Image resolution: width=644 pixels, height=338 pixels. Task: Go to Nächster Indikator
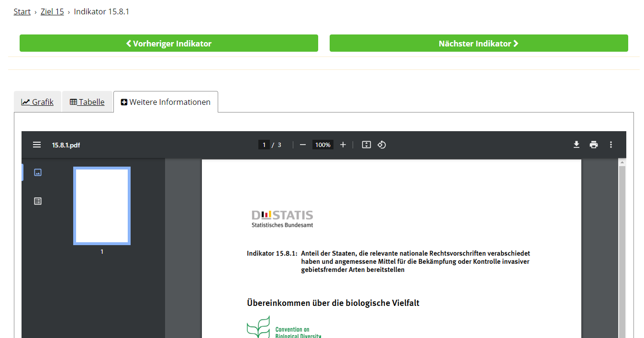click(479, 43)
